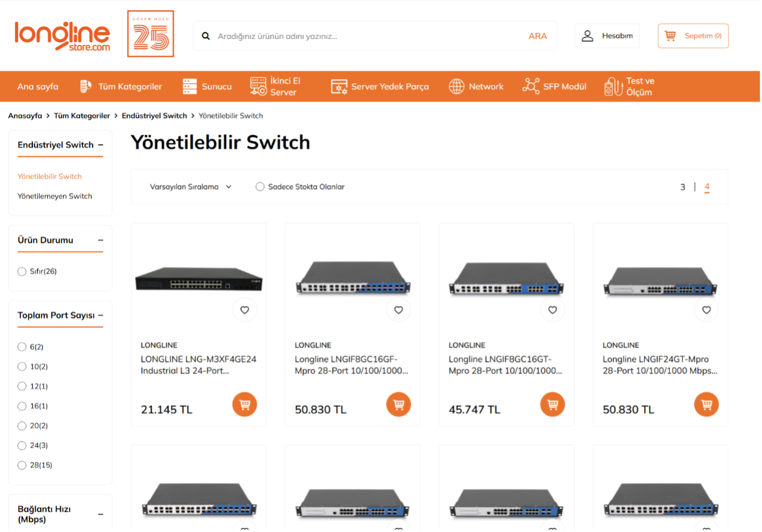
Task: Click the search magnifier icon
Action: pos(206,36)
